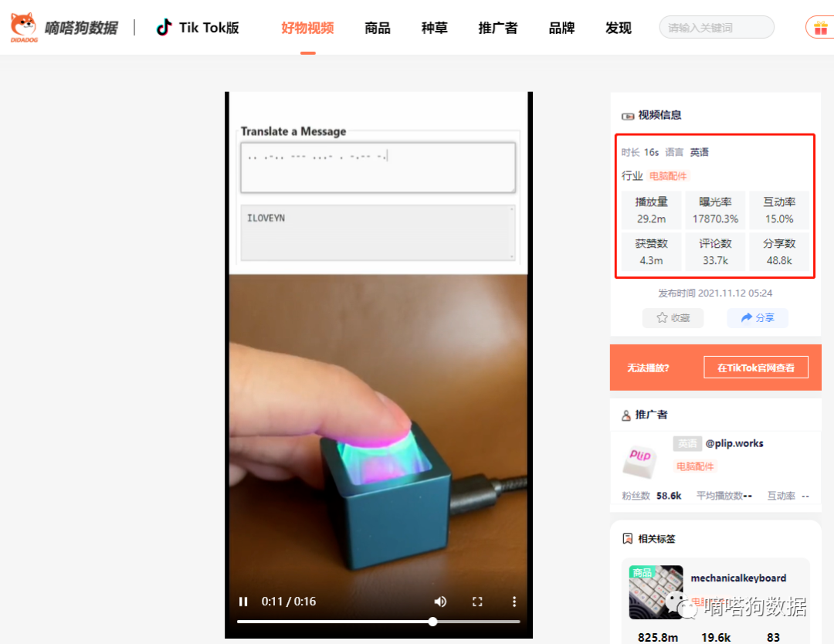Open the mechanicalkeyboard tag thumbnail
The image size is (834, 644).
pyautogui.click(x=656, y=592)
